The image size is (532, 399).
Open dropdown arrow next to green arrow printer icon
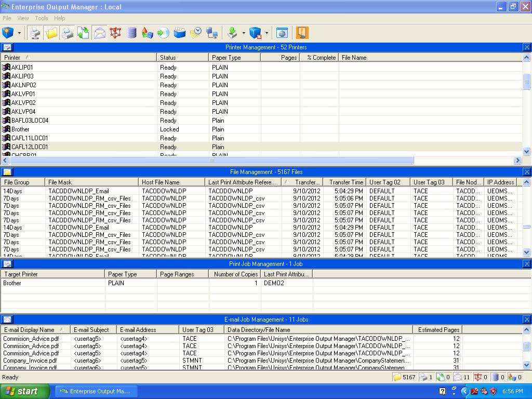(244, 33)
